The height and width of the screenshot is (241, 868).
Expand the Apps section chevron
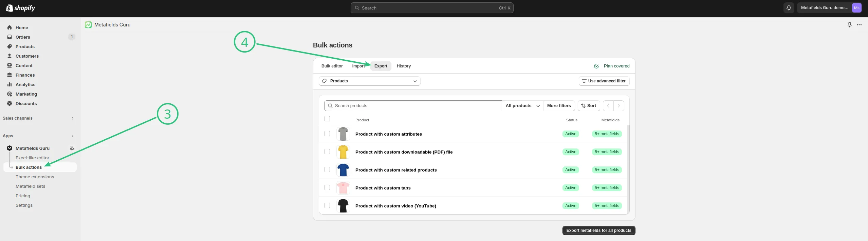73,136
